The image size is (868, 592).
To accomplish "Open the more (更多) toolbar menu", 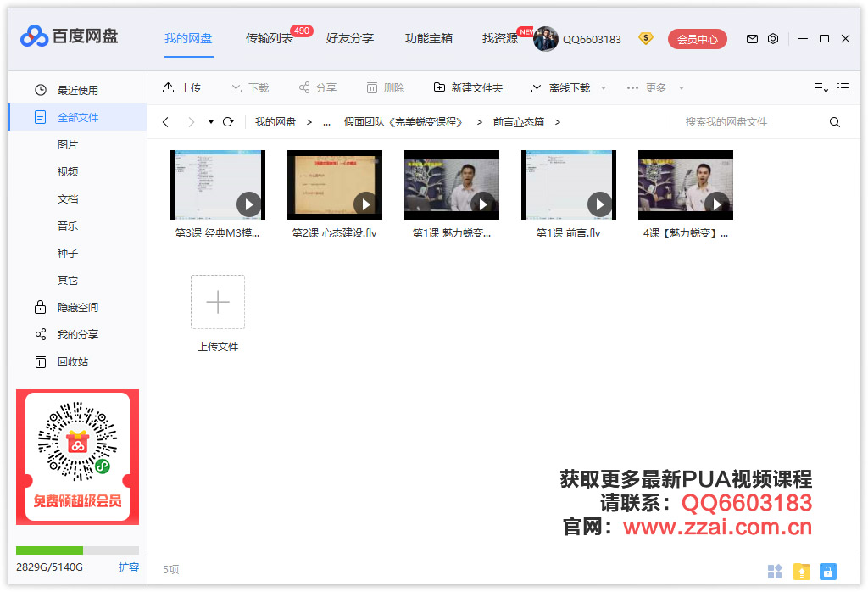I will [646, 87].
